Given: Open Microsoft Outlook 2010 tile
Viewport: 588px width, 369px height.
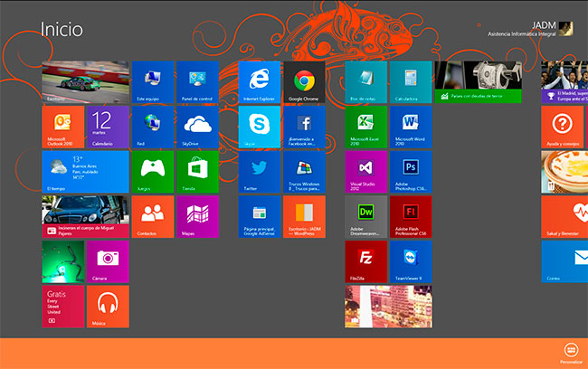Looking at the screenshot, I should coord(63,128).
